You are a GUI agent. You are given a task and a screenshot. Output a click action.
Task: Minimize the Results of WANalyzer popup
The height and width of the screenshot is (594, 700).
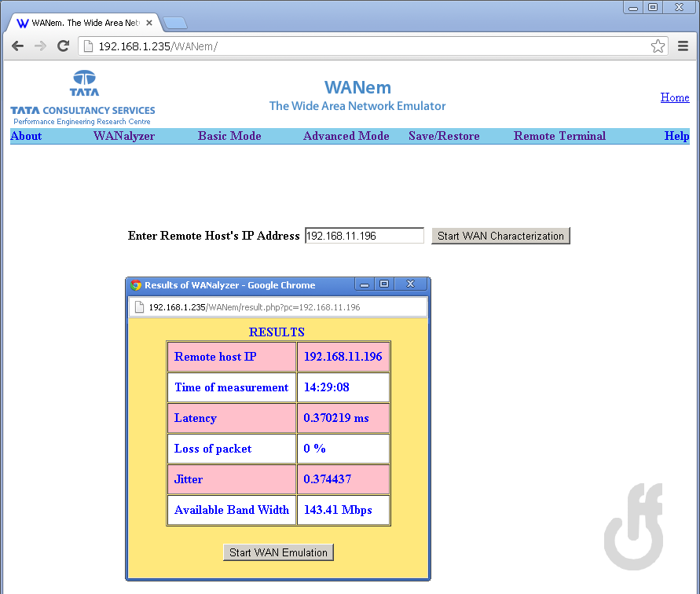pos(365,284)
